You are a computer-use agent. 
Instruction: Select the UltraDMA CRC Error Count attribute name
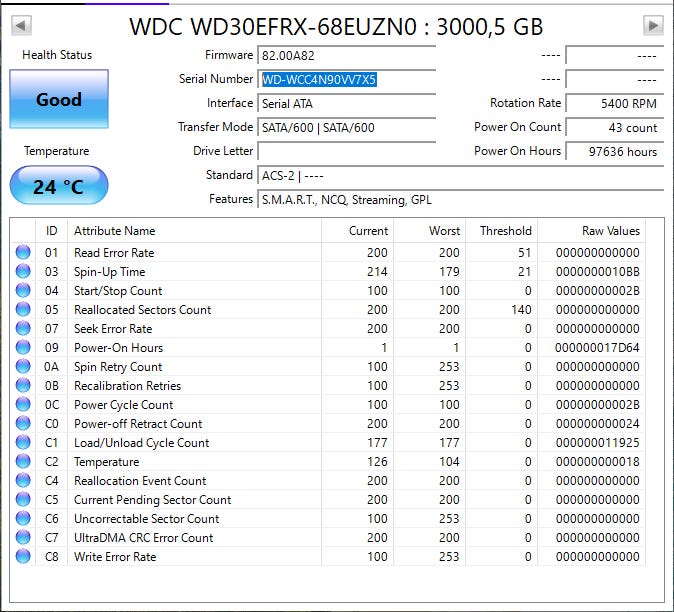(144, 538)
